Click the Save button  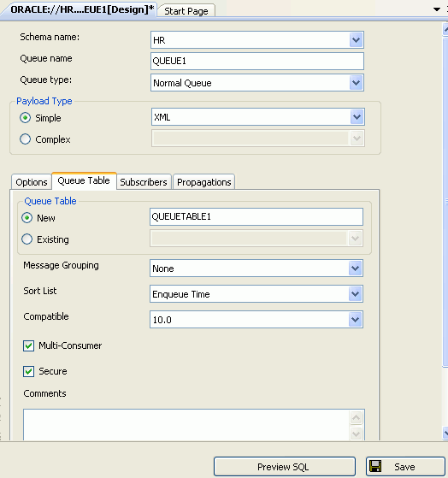tap(405, 467)
